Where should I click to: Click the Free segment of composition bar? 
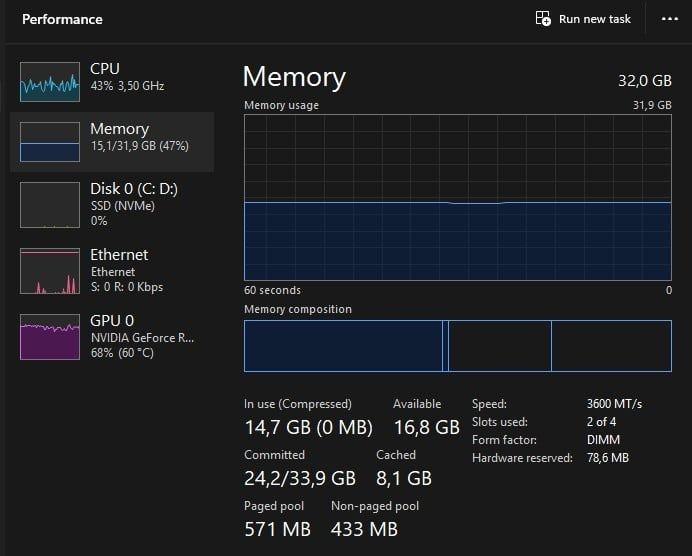pos(612,346)
